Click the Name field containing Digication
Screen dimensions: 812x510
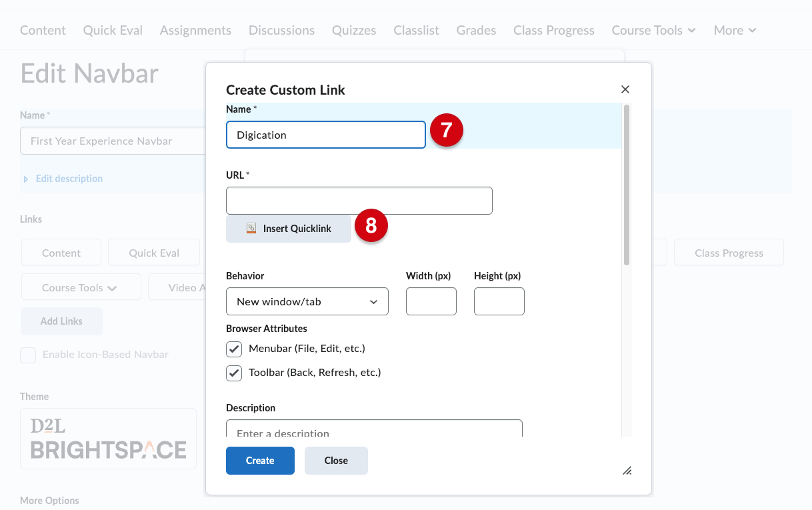[x=326, y=135]
